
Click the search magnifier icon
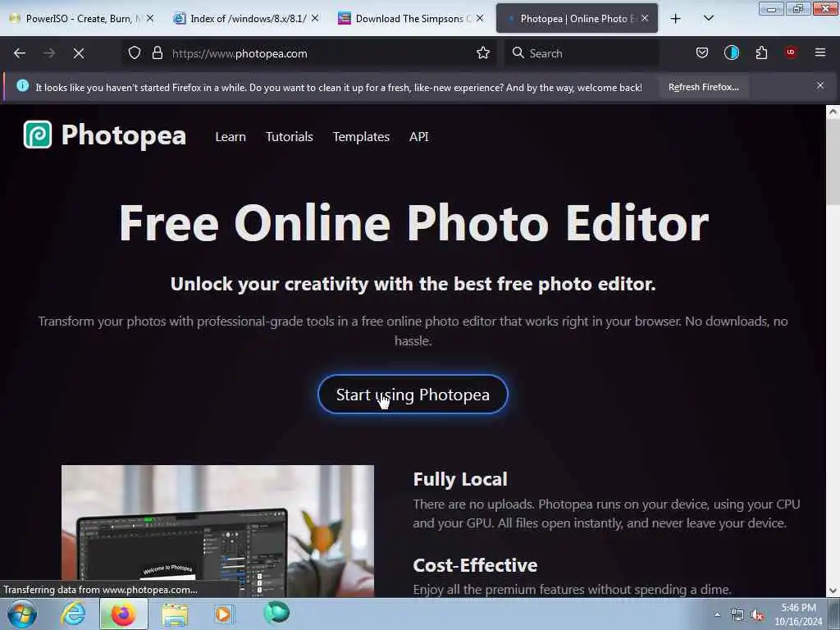pyautogui.click(x=518, y=53)
